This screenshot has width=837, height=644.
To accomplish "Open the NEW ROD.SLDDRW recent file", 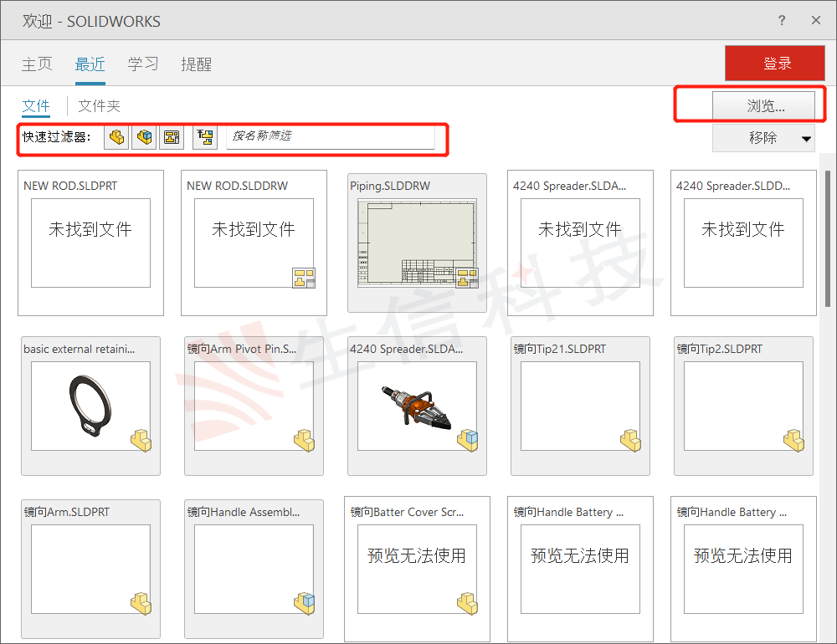I will [254, 243].
